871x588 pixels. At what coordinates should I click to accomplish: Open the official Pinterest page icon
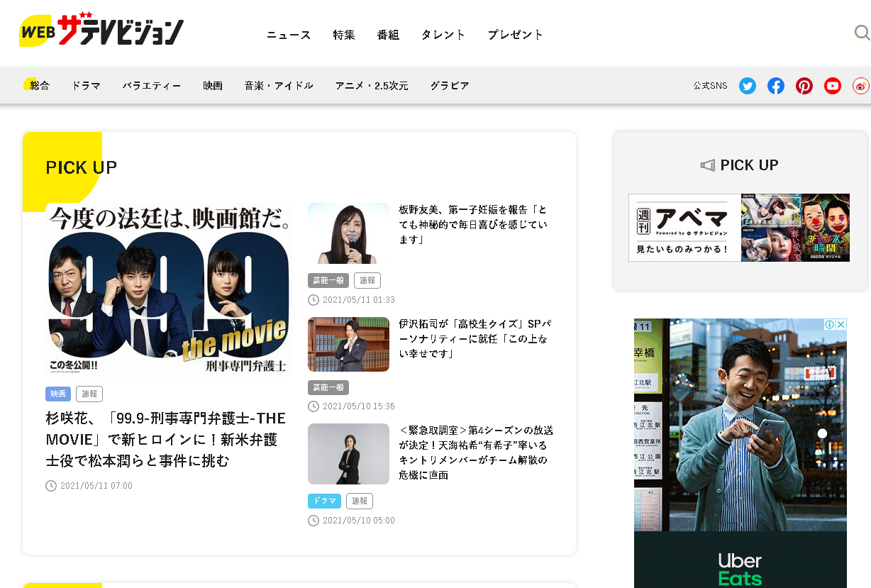pos(804,86)
